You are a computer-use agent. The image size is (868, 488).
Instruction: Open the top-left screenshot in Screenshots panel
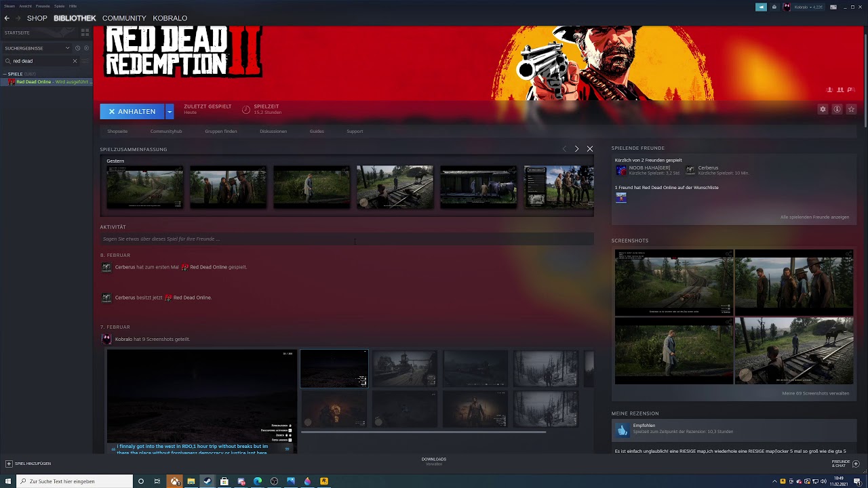674,283
